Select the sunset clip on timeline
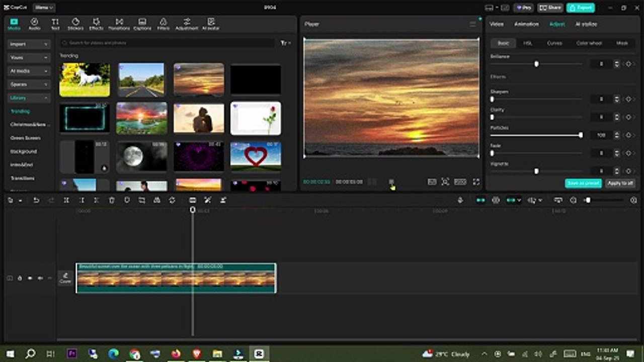 coord(176,278)
